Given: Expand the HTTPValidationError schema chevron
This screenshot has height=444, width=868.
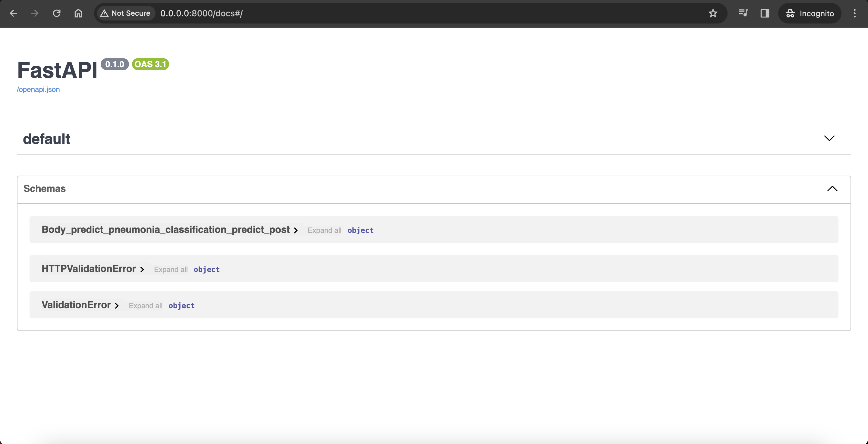Looking at the screenshot, I should coord(142,270).
